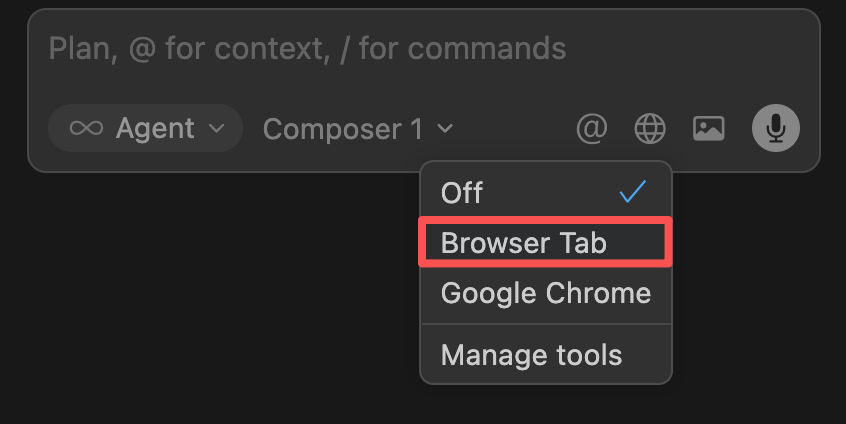Choose Browser Tab in the menu

(545, 242)
